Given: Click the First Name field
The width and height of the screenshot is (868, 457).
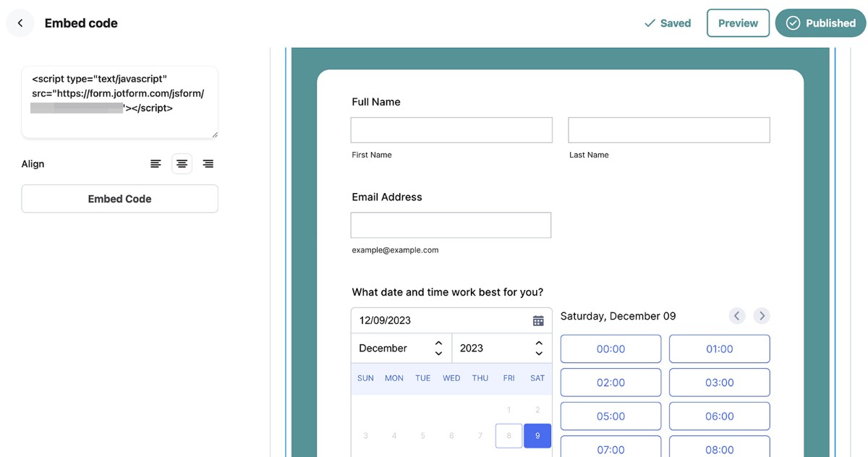Looking at the screenshot, I should pyautogui.click(x=451, y=130).
